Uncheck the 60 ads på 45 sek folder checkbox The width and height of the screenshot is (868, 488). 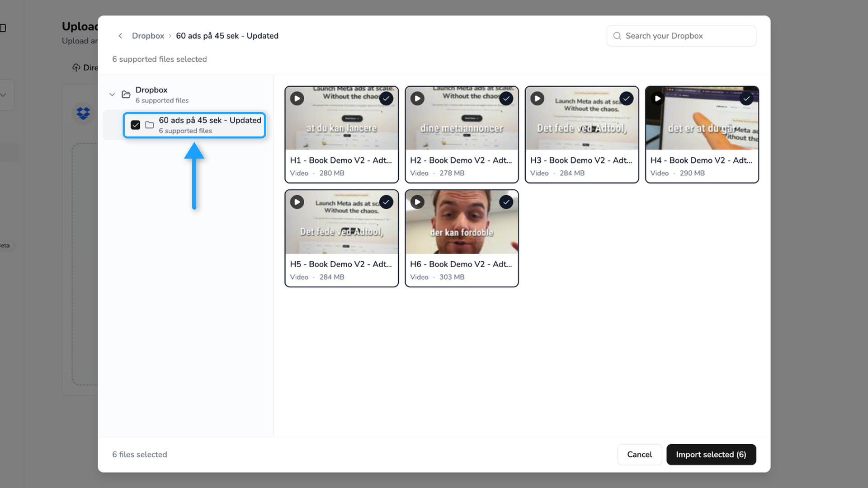[135, 125]
